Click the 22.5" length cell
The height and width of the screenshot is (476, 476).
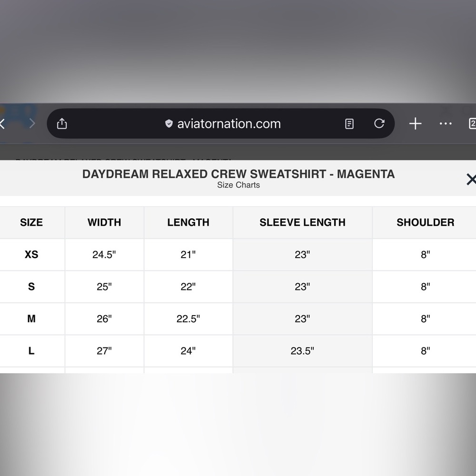pos(188,319)
